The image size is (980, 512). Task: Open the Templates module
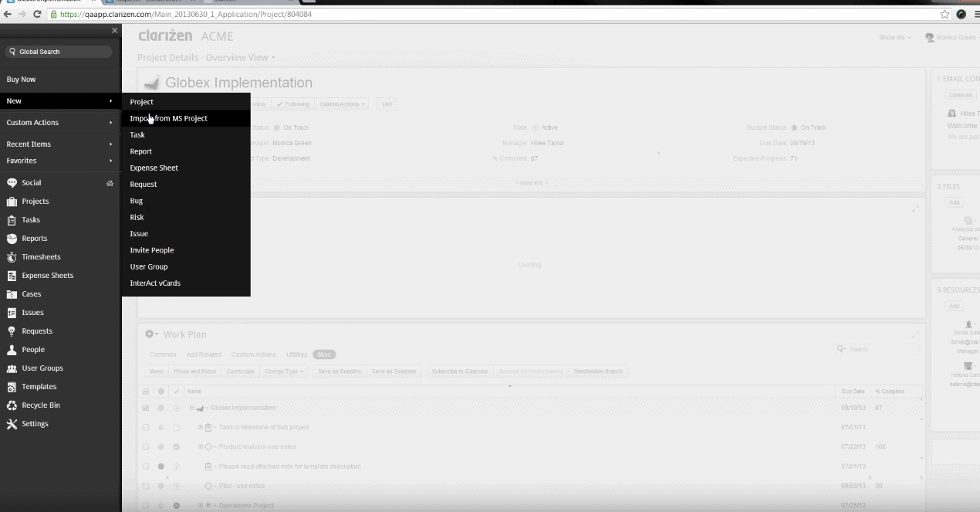[39, 387]
